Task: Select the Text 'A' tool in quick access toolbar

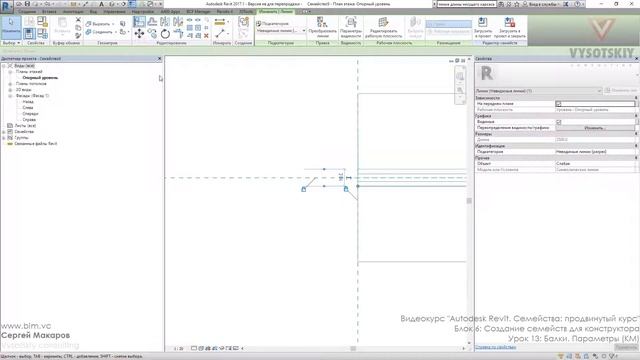Action: click(x=101, y=4)
